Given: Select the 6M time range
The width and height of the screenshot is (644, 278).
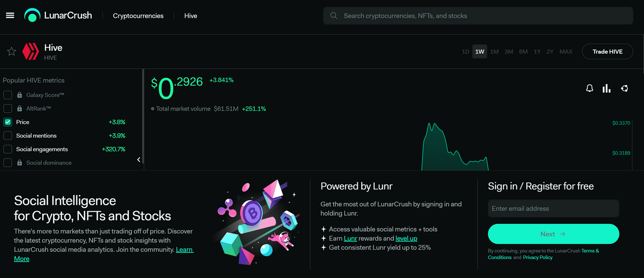Looking at the screenshot, I should point(523,51).
